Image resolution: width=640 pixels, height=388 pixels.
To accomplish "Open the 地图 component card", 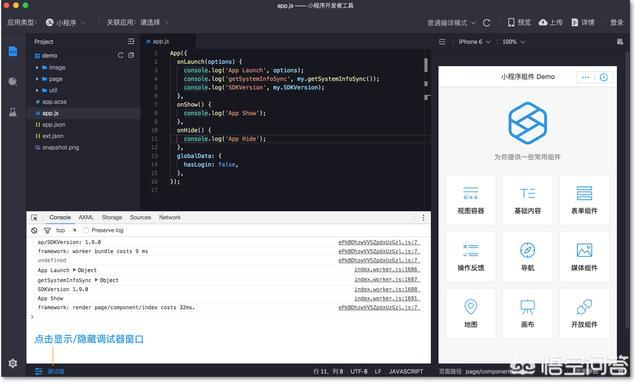I will tap(471, 313).
